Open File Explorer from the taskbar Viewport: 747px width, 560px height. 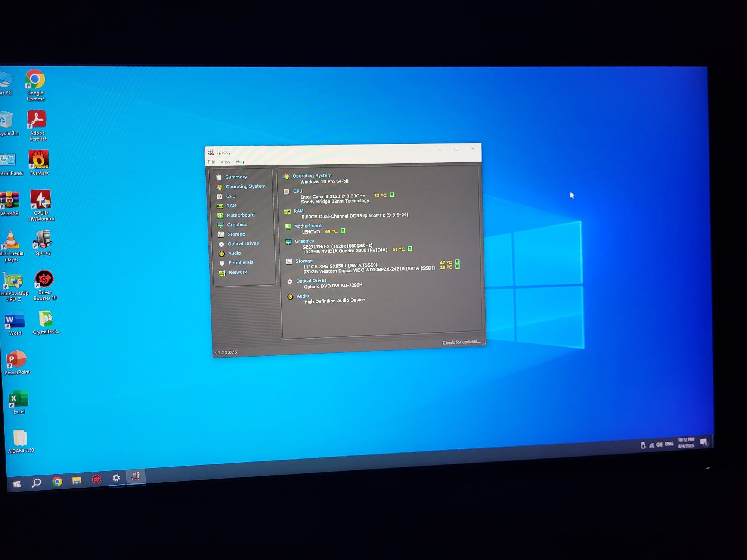(77, 480)
